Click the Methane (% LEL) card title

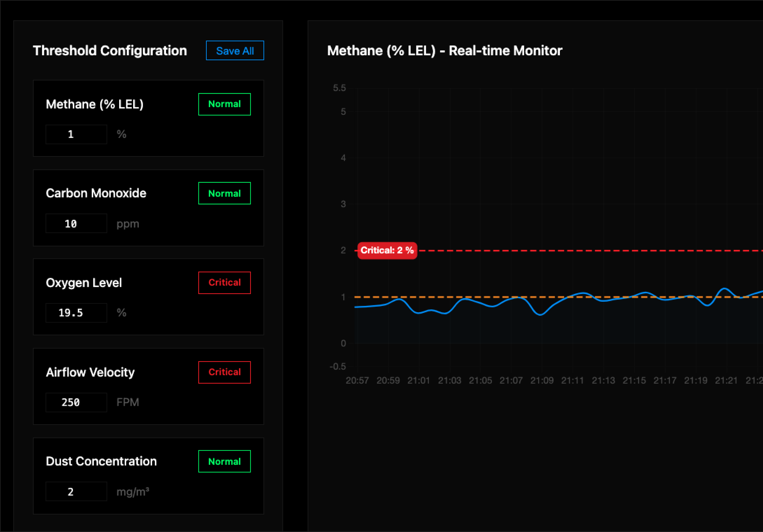coord(95,104)
